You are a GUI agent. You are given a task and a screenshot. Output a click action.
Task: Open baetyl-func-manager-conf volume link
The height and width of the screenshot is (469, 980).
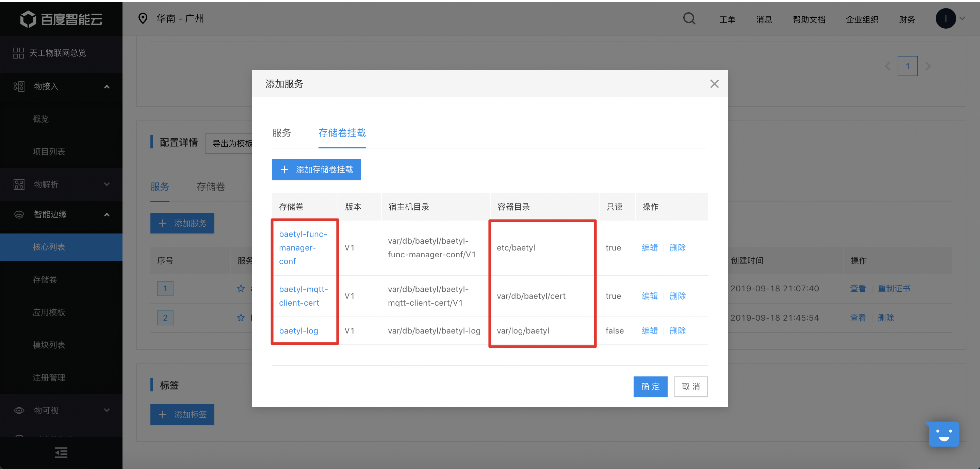303,248
